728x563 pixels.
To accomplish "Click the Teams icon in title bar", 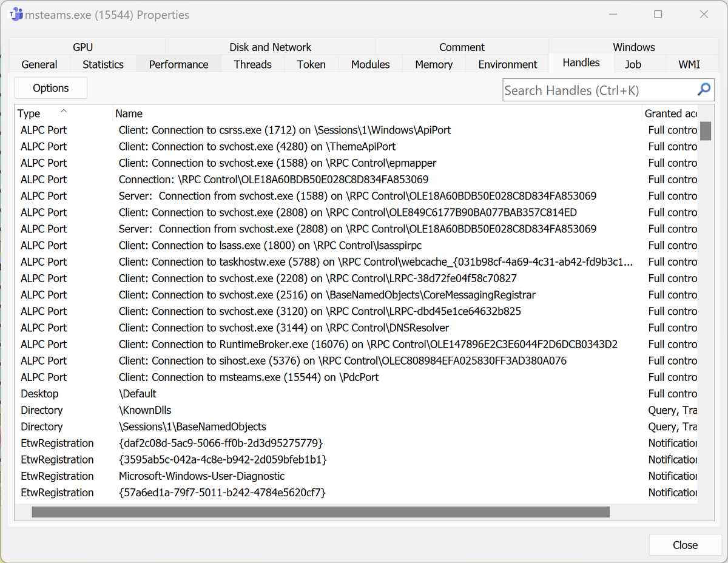I will point(17,14).
